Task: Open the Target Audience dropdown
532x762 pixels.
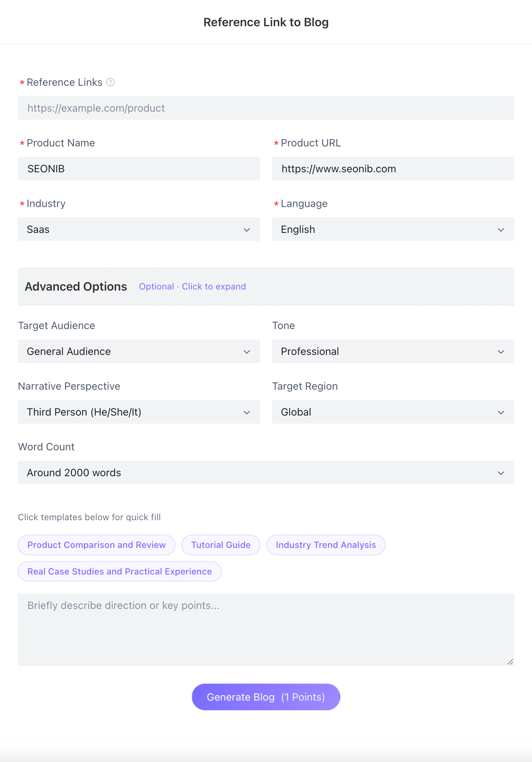Action: 139,351
